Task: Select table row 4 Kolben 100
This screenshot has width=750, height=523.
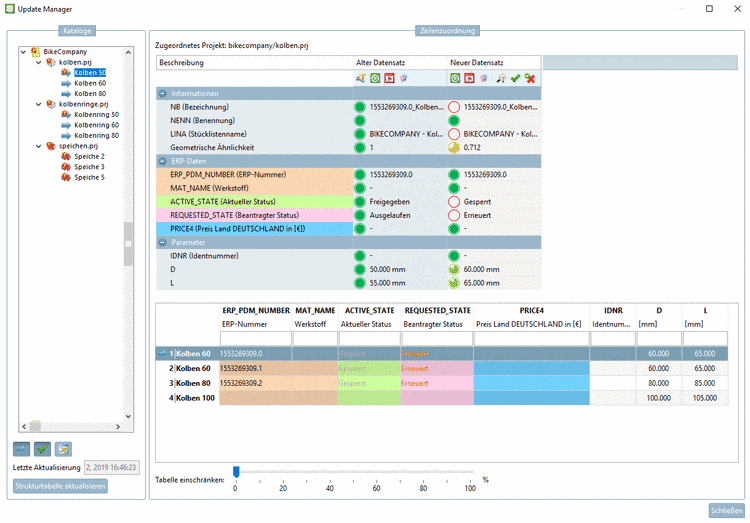Action: (x=442, y=398)
